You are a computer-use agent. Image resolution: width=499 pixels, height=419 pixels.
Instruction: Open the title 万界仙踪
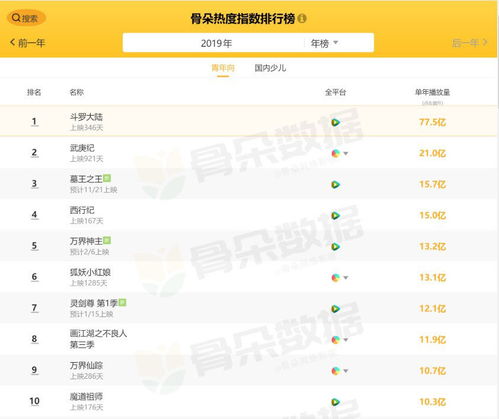(86, 365)
